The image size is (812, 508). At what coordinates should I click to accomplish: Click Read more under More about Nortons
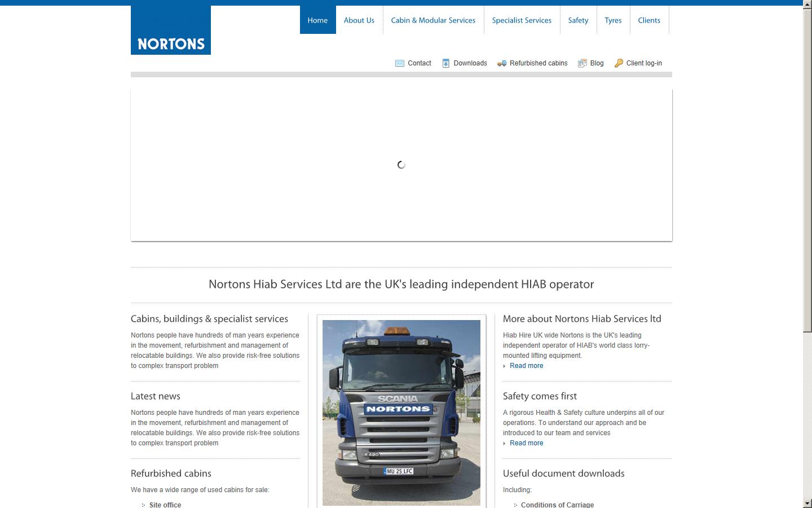526,366
